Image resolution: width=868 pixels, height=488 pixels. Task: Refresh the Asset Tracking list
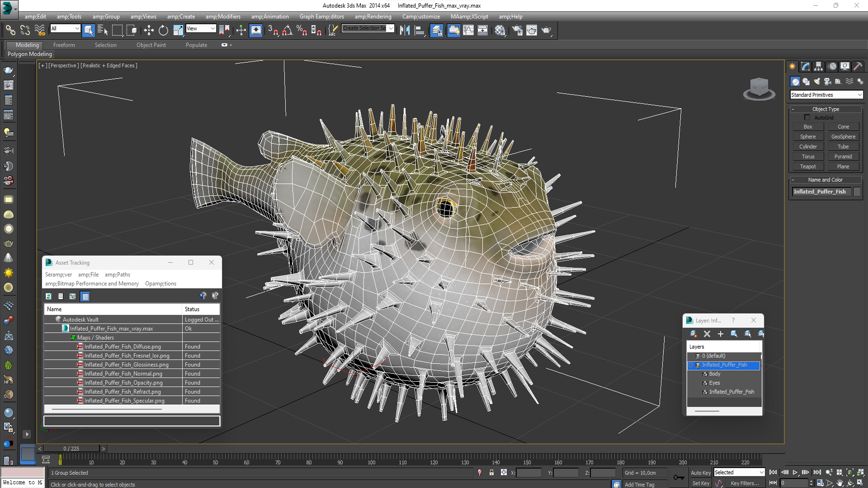click(48, 296)
